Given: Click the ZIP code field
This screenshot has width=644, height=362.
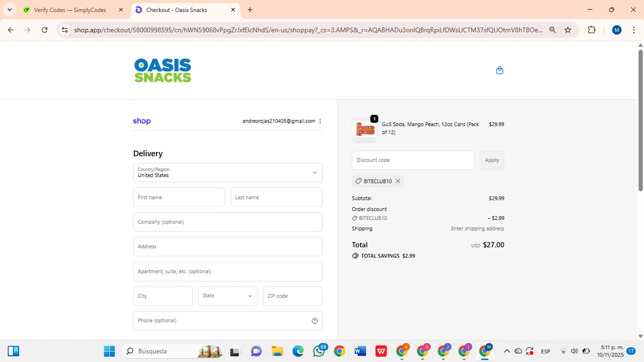Looking at the screenshot, I should click(x=292, y=296).
